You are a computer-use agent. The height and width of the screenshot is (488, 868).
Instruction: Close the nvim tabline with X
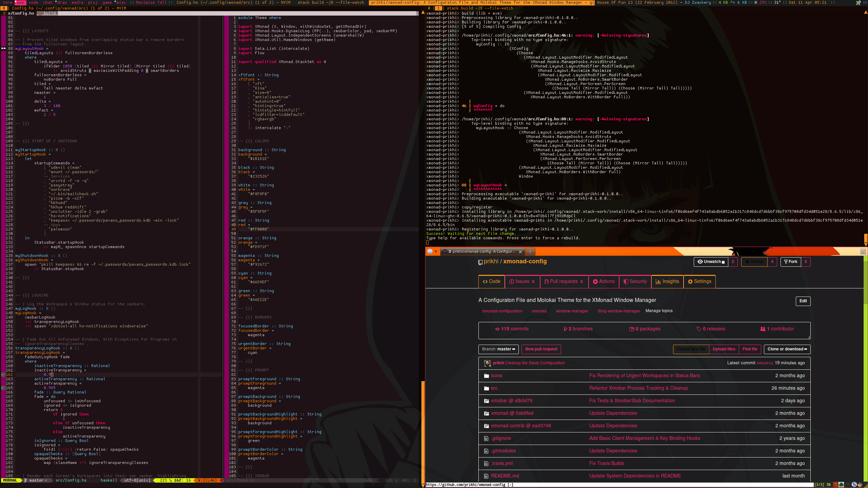coord(417,13)
